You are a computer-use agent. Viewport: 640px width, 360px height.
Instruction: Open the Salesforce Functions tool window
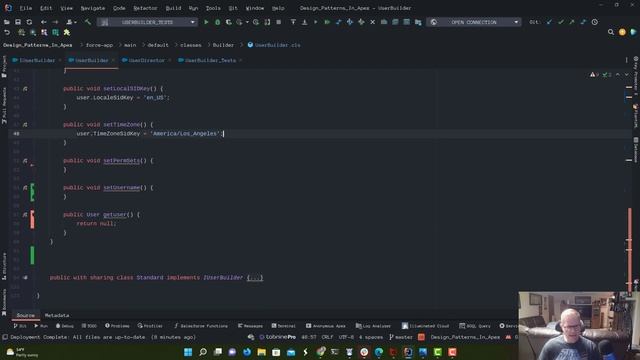201,326
